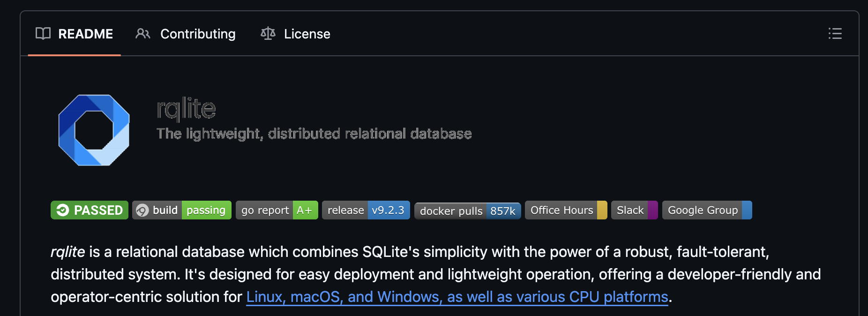Open the go report A+ badge
The image size is (868, 316).
tap(277, 210)
